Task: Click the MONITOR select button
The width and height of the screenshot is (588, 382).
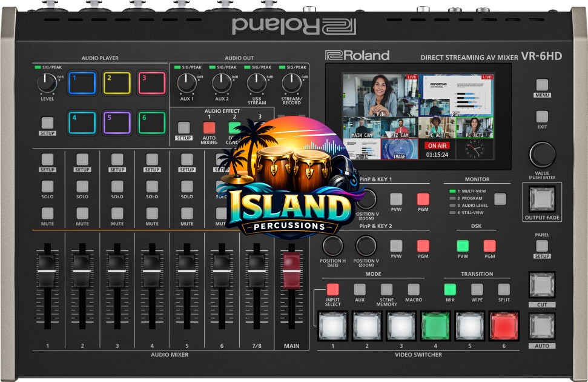Action: pyautogui.click(x=500, y=199)
